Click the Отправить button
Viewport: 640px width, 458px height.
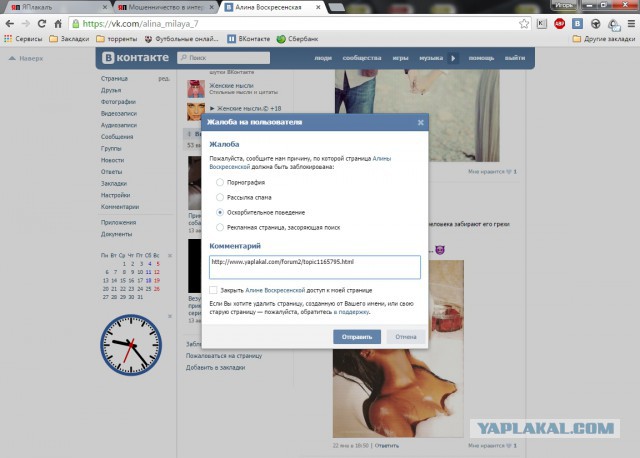357,337
